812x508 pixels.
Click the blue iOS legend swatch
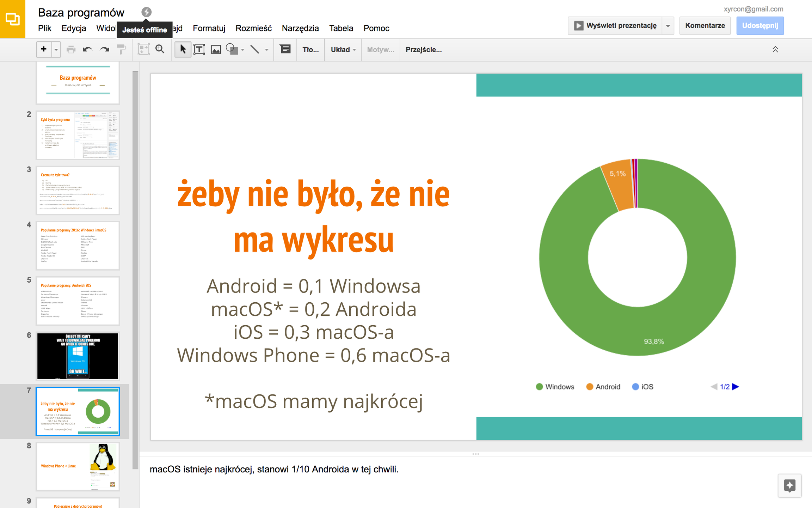pyautogui.click(x=635, y=387)
